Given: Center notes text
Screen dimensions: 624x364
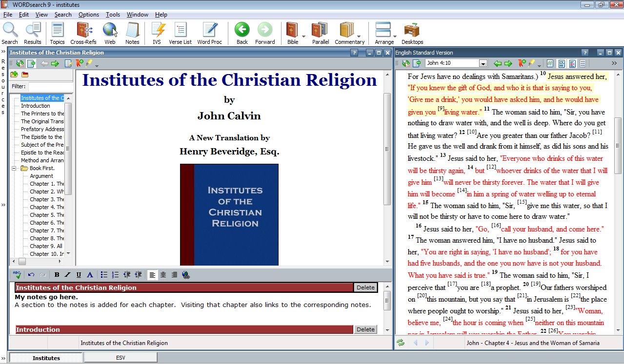Looking at the screenshot, I should click(x=163, y=275).
